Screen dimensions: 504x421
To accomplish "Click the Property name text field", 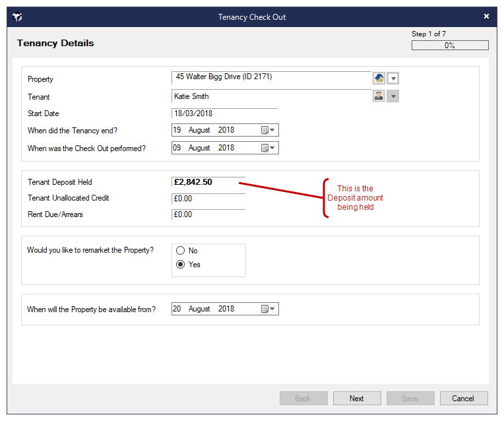I will (270, 77).
